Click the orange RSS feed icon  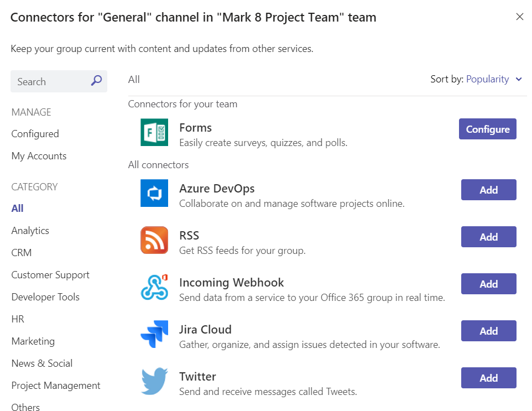(x=154, y=240)
